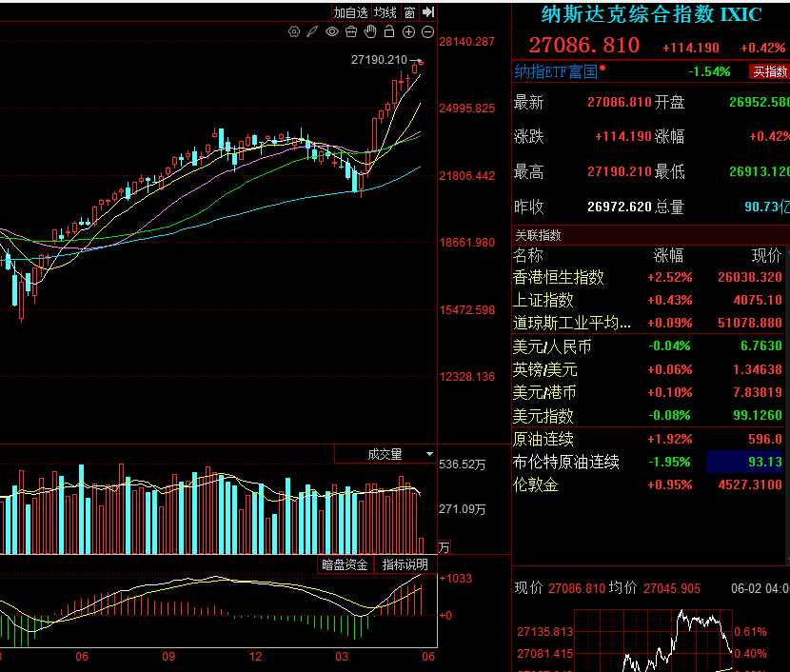Image resolution: width=790 pixels, height=672 pixels.
Task: Click the 12 date marker on time axis
Action: pos(255,657)
